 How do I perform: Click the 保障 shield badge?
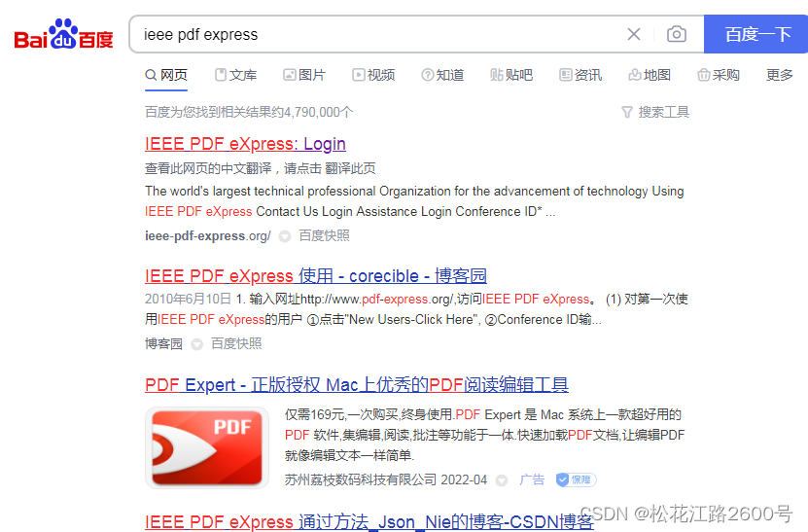pyautogui.click(x=577, y=479)
